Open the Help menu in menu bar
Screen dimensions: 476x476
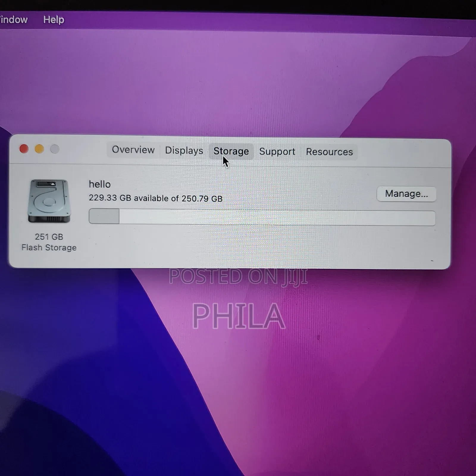[x=54, y=20]
